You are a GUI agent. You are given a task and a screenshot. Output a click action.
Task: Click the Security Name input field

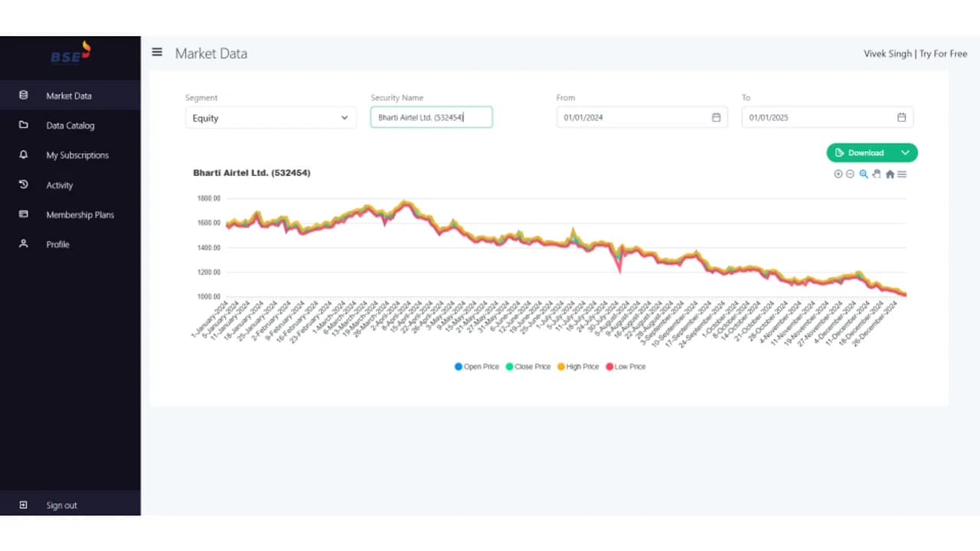click(431, 117)
